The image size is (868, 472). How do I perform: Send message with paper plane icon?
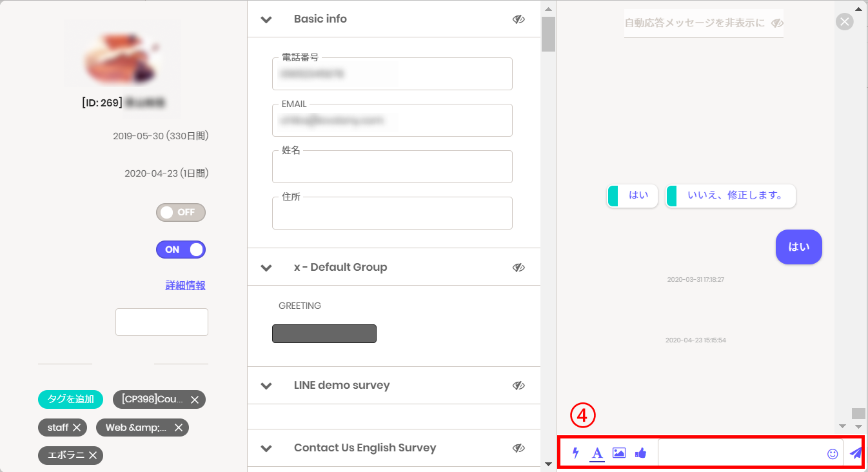856,453
